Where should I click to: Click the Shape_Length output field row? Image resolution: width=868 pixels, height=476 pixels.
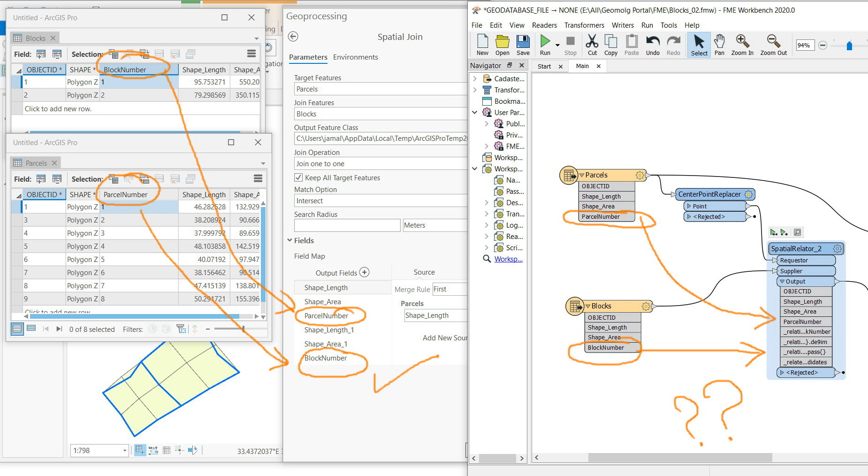coord(343,288)
